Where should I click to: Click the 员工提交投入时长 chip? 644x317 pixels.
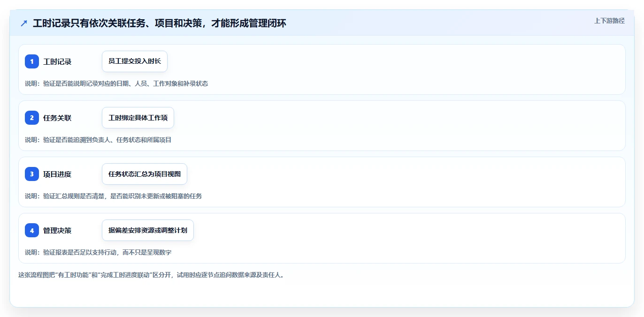135,61
